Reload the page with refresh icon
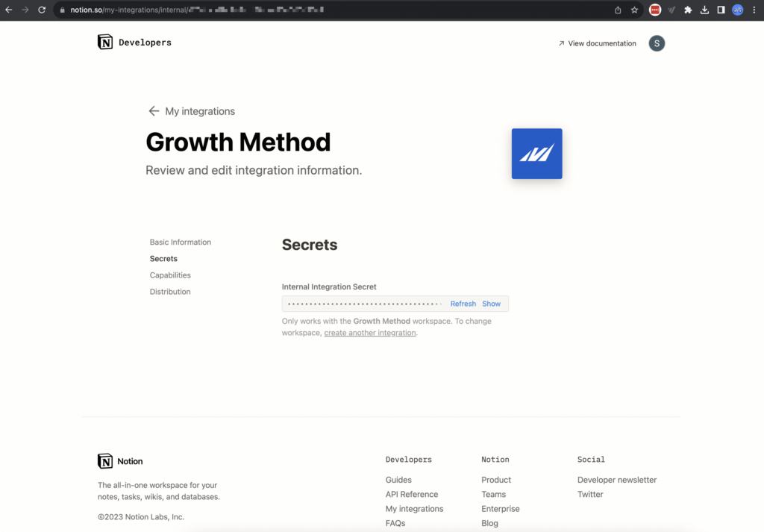764x532 pixels. tap(42, 10)
